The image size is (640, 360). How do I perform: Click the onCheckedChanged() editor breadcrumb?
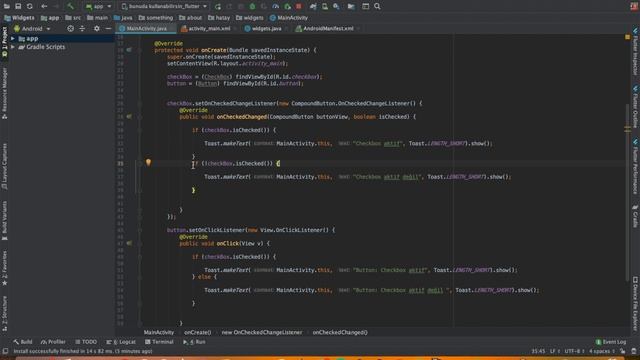[340, 333]
